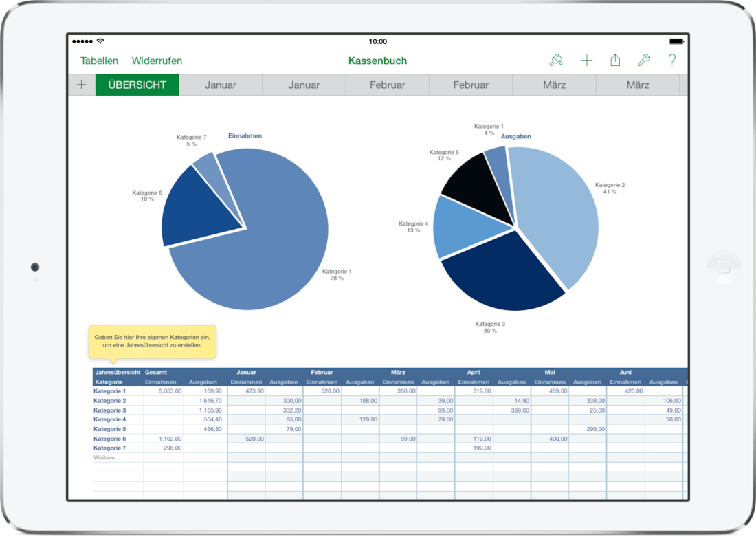Return to the Tabellen document browser
Viewport: 756px width, 537px height.
point(99,61)
